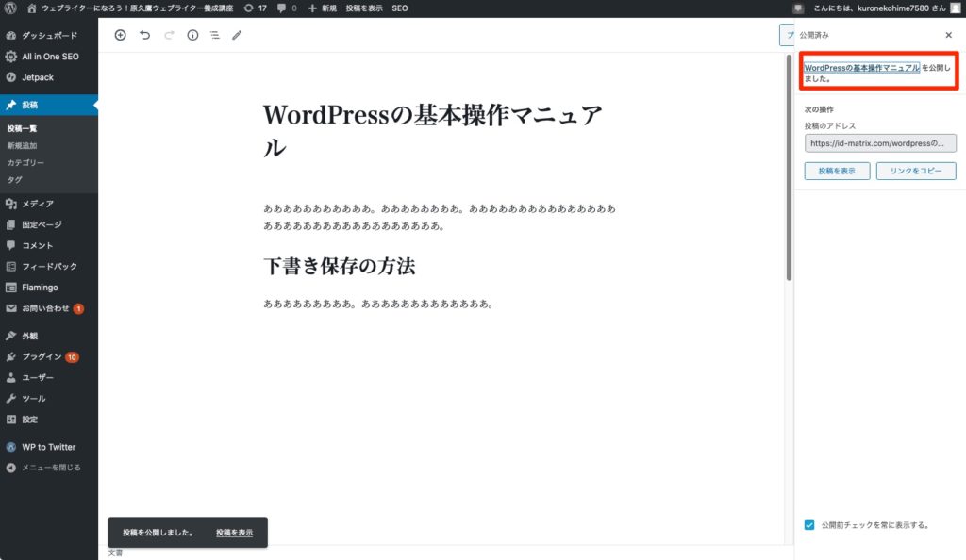Toggle 公開前チェックを常に表示する checkbox
Viewport: 966px width, 560px height.
(x=808, y=525)
